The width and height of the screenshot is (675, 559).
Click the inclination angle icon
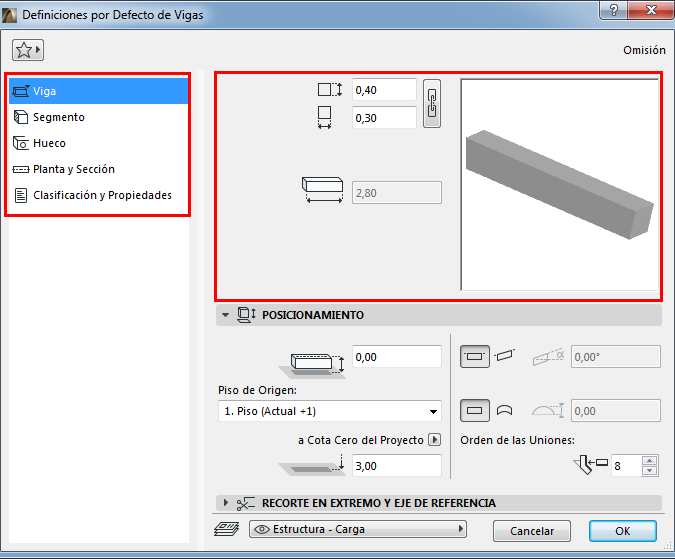coord(548,357)
